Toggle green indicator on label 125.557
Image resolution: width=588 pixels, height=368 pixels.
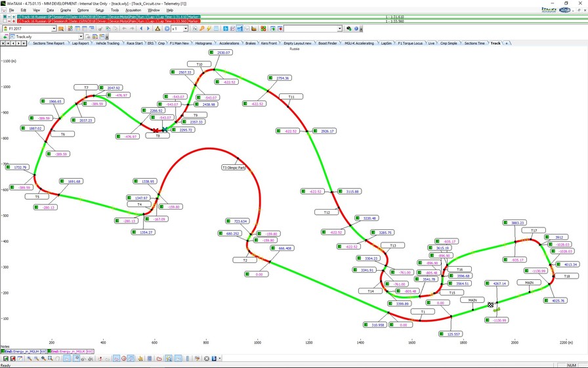[x=442, y=334]
